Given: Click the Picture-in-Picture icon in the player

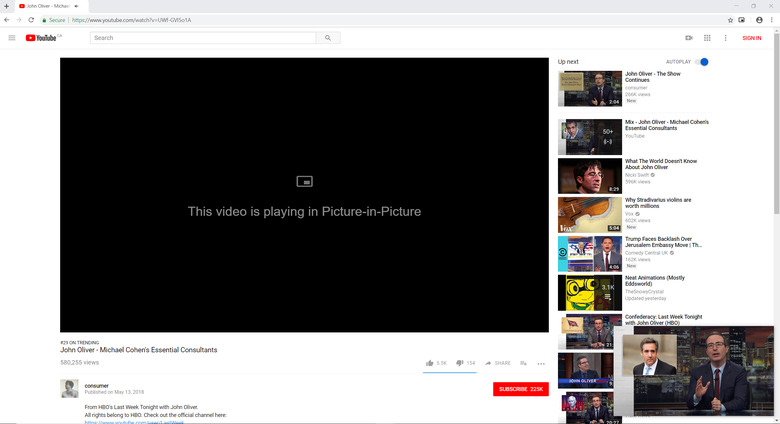Looking at the screenshot, I should [x=304, y=181].
